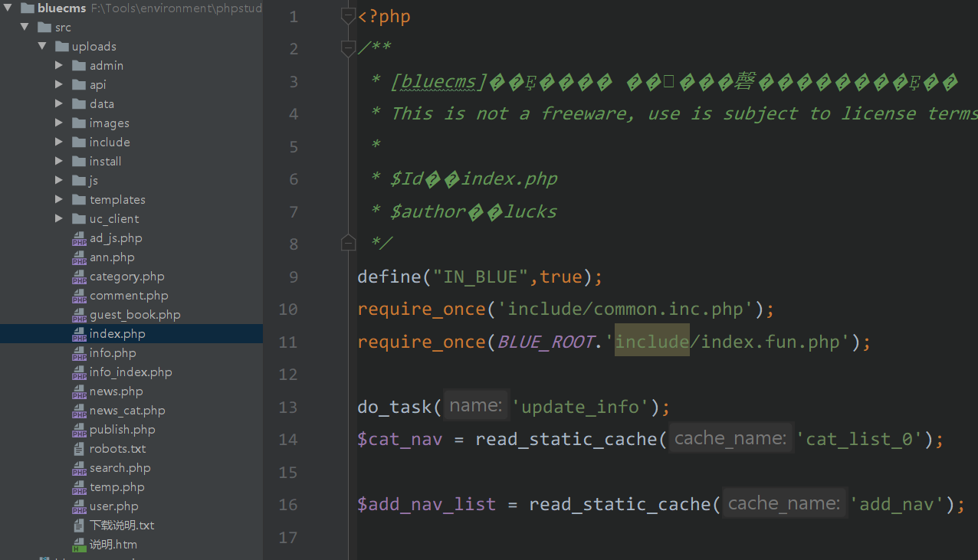
Task: Collapse the uploads folder arrow
Action: [x=42, y=47]
